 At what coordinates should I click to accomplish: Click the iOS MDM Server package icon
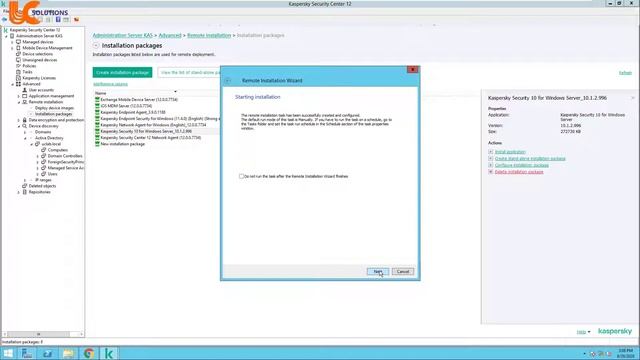(97, 106)
